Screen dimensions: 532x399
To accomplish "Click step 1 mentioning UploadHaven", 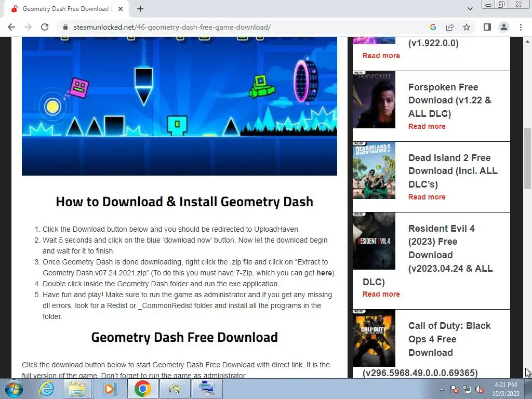I will tap(171, 229).
